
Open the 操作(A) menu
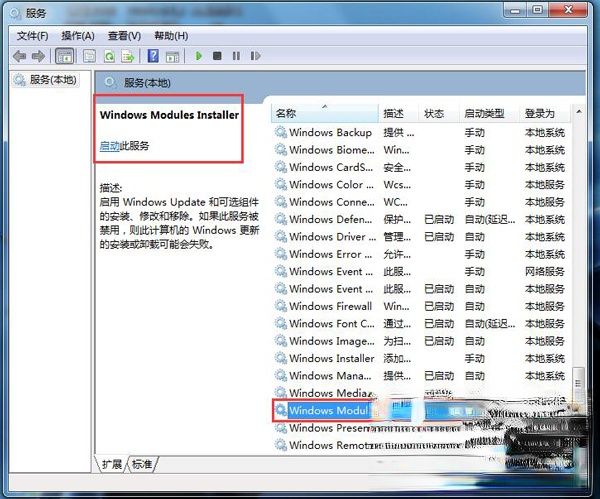pos(78,36)
